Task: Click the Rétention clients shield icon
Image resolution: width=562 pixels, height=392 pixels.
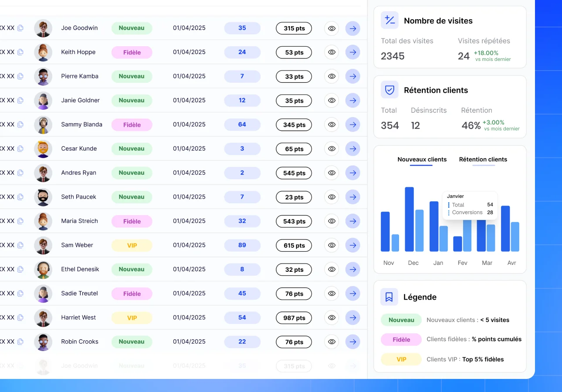Action: point(389,90)
